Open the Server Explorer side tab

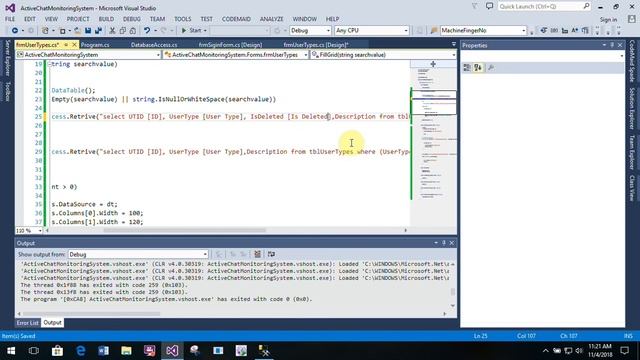coord(7,58)
